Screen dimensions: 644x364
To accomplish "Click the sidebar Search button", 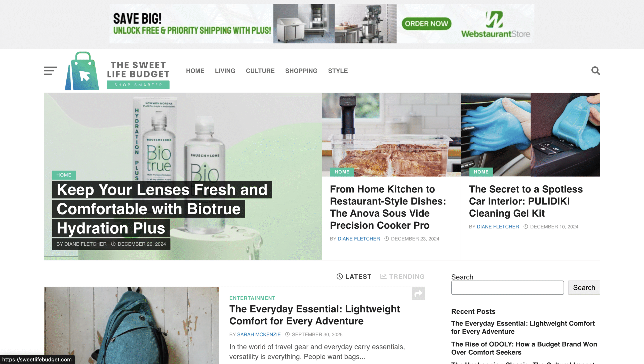I will (584, 288).
